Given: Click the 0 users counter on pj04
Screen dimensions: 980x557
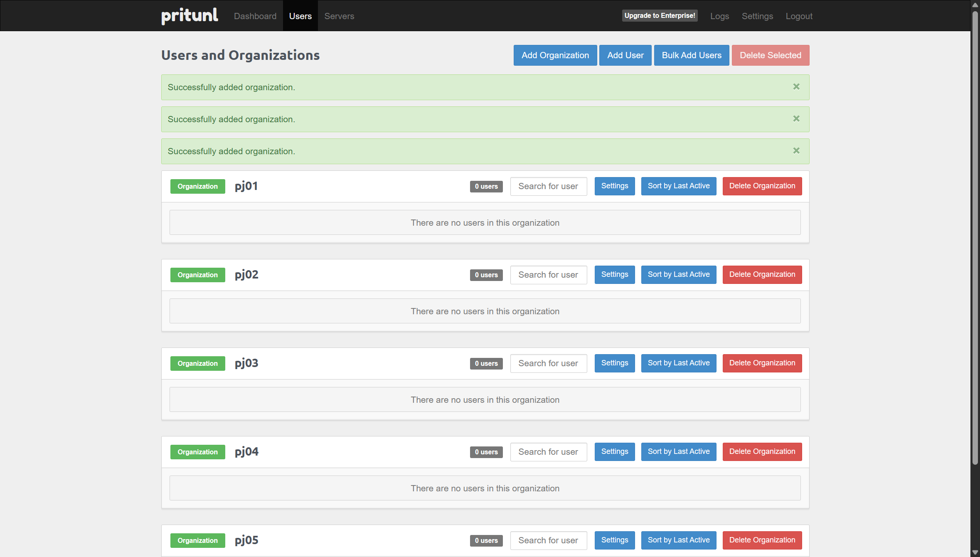Looking at the screenshot, I should [486, 452].
